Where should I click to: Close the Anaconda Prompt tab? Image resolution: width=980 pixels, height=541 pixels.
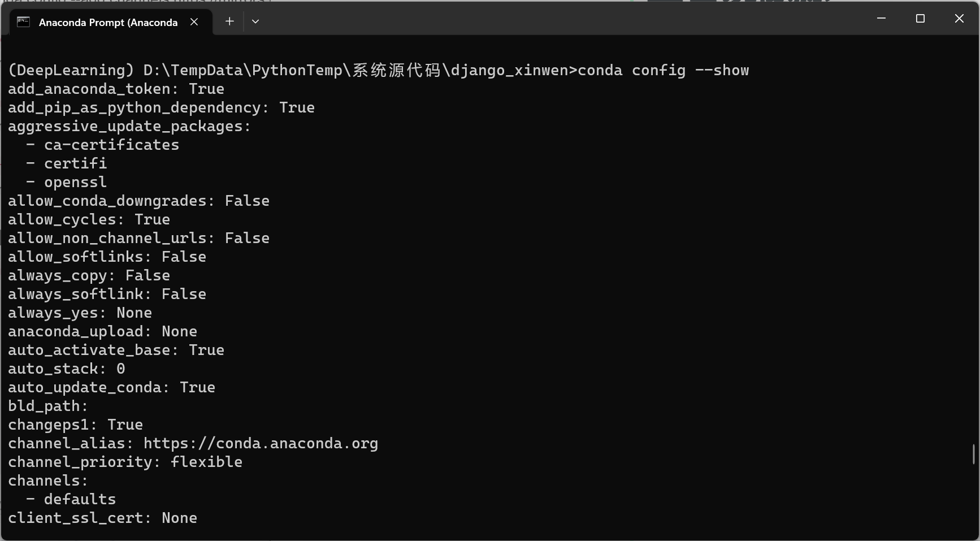tap(194, 21)
